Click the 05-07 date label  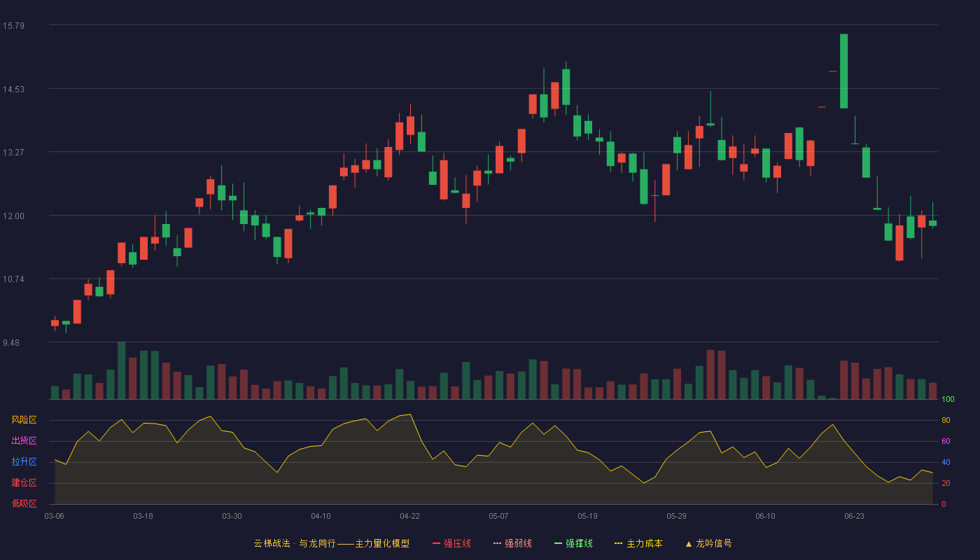tap(498, 516)
